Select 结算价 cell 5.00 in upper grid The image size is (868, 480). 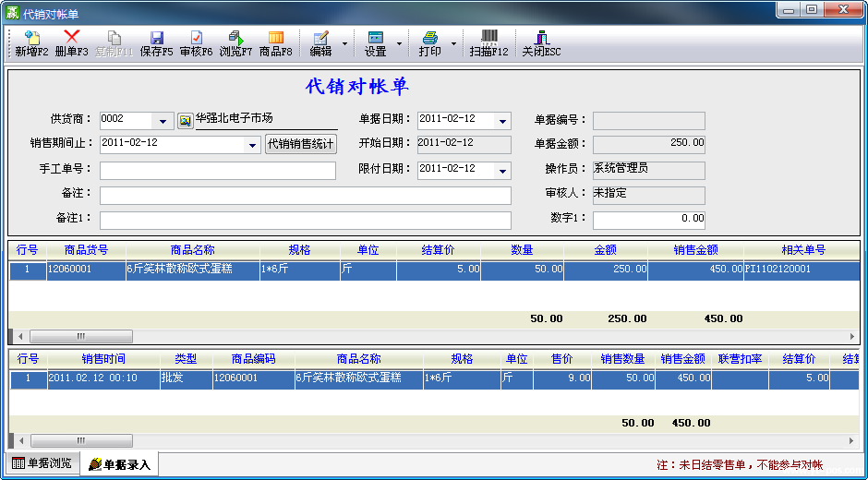pyautogui.click(x=439, y=270)
